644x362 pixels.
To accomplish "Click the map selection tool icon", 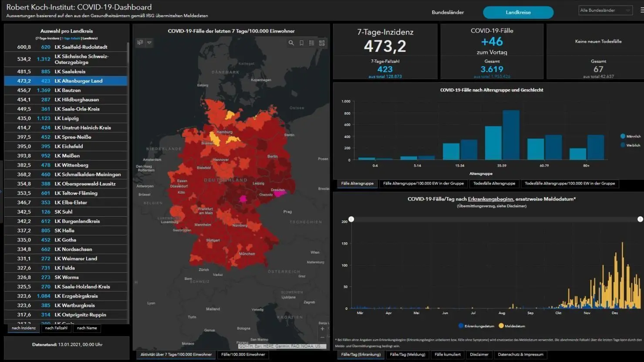I will point(140,43).
